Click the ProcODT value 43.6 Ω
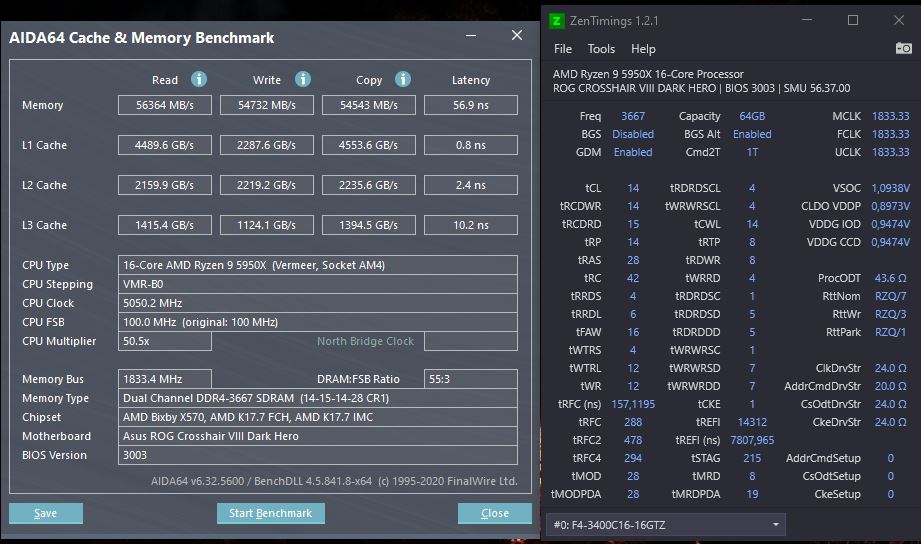 tap(890, 278)
